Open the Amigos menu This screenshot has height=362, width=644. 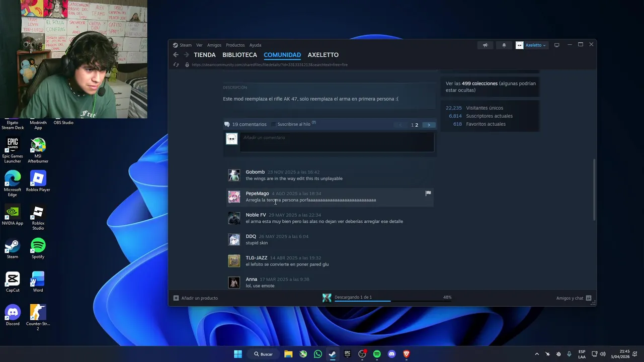click(214, 45)
